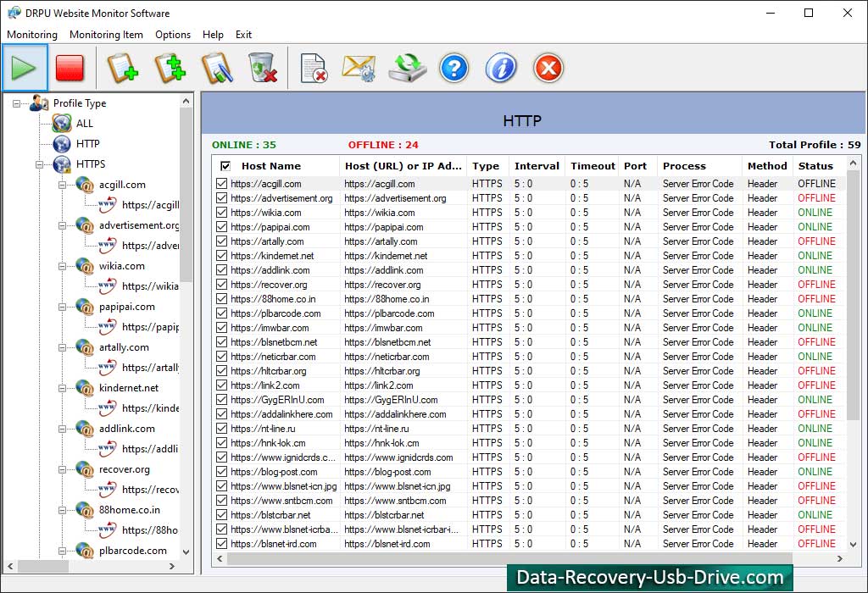Select the HTTPS profile type in tree
This screenshot has height=593, width=868.
[90, 164]
